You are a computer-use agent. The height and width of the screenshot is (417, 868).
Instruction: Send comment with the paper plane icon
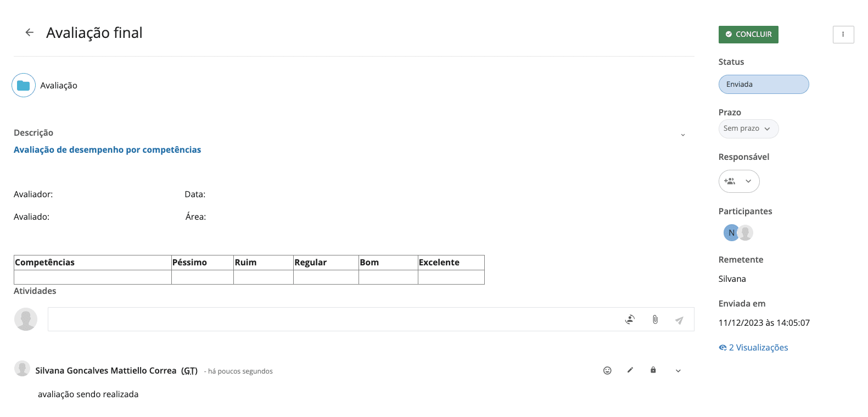tap(679, 320)
